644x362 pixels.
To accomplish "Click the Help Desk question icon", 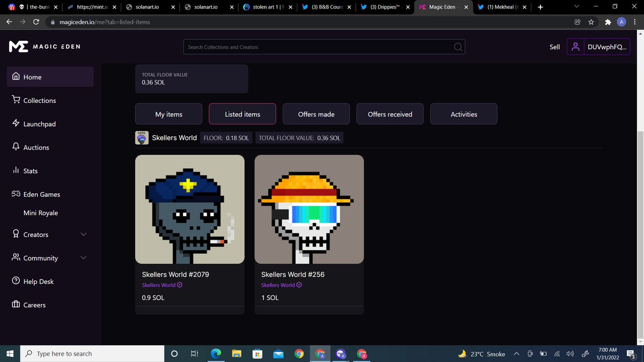I will click(x=16, y=281).
